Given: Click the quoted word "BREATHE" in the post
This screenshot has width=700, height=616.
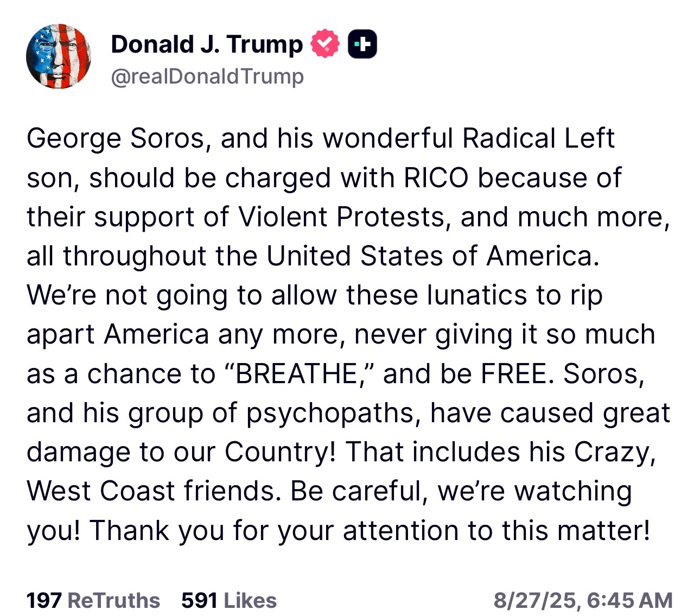Looking at the screenshot, I should coord(296,374).
